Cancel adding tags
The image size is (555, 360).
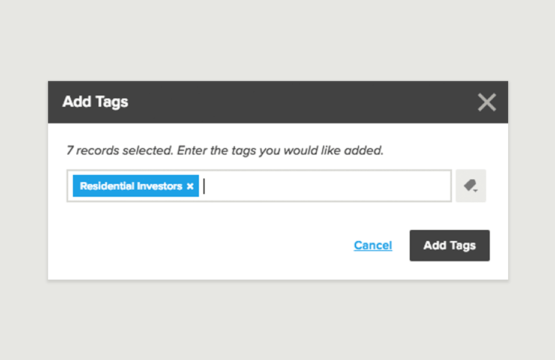point(373,245)
